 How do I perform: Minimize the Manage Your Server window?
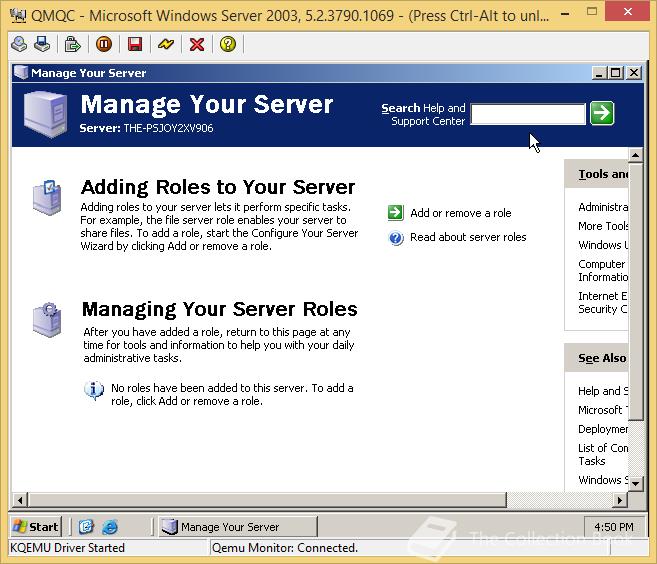point(600,73)
